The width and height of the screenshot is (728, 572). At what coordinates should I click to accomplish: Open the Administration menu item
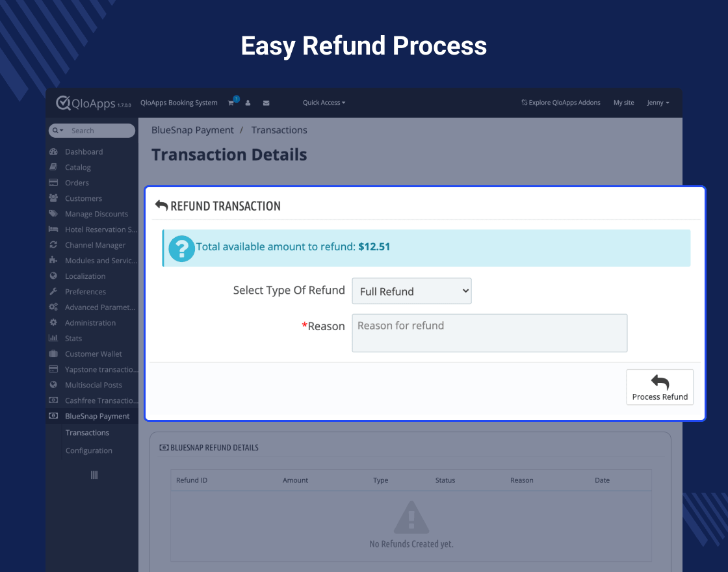click(90, 322)
